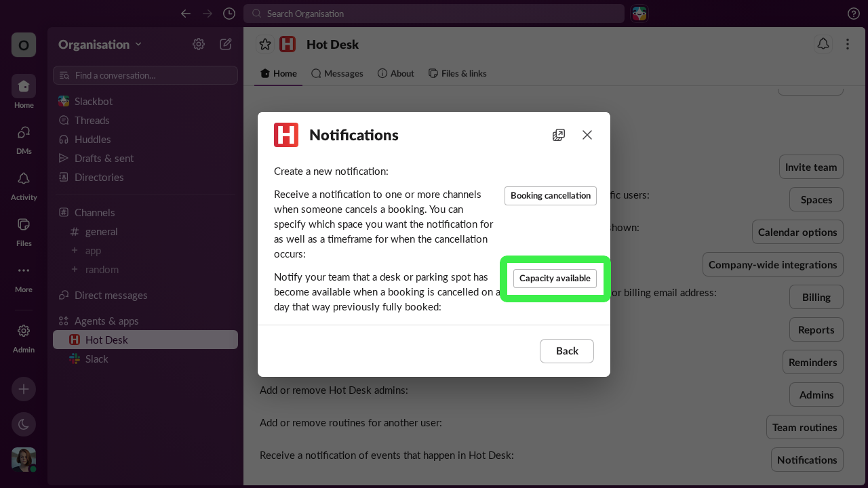The width and height of the screenshot is (868, 488).
Task: Open the user profile avatar
Action: click(24, 460)
